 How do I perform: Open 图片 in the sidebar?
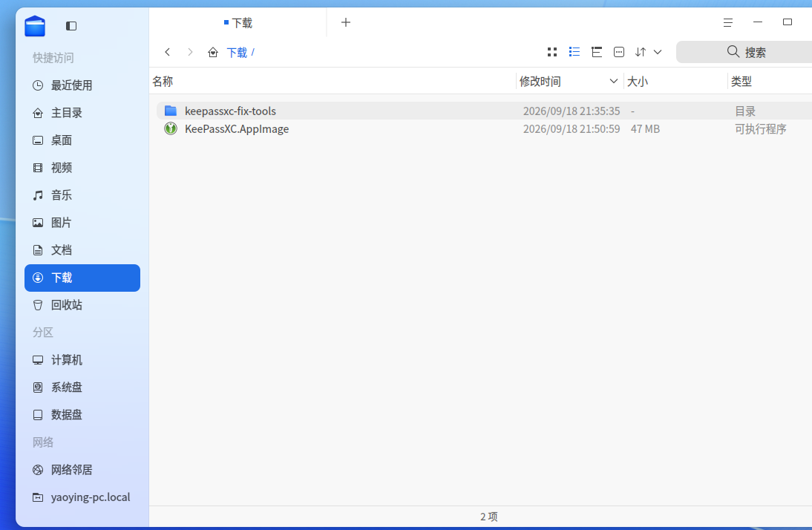tap(82, 222)
